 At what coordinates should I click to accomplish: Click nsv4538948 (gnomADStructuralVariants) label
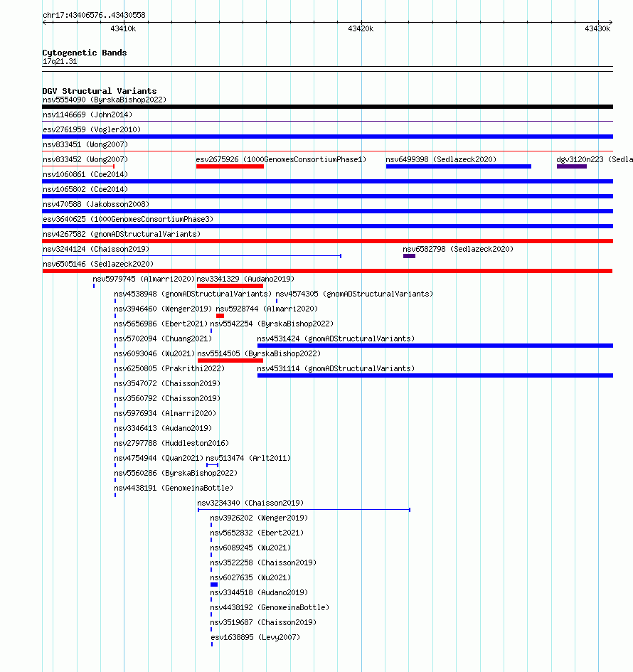pos(193,294)
